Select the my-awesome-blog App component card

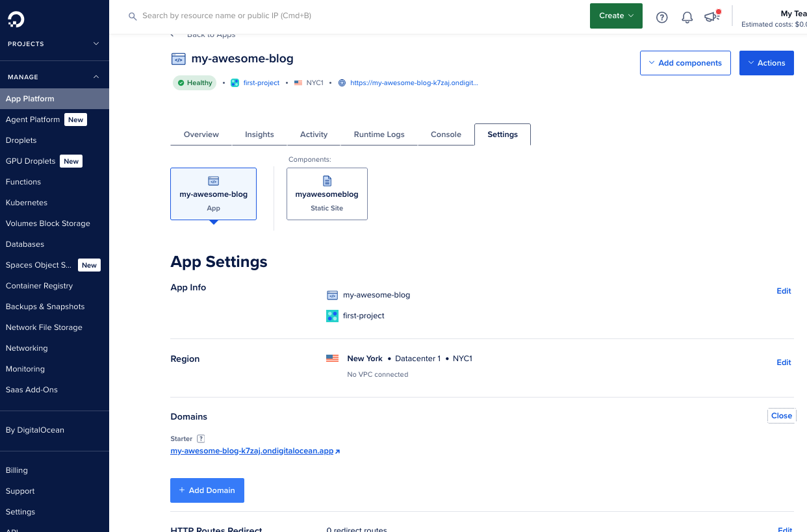point(213,194)
